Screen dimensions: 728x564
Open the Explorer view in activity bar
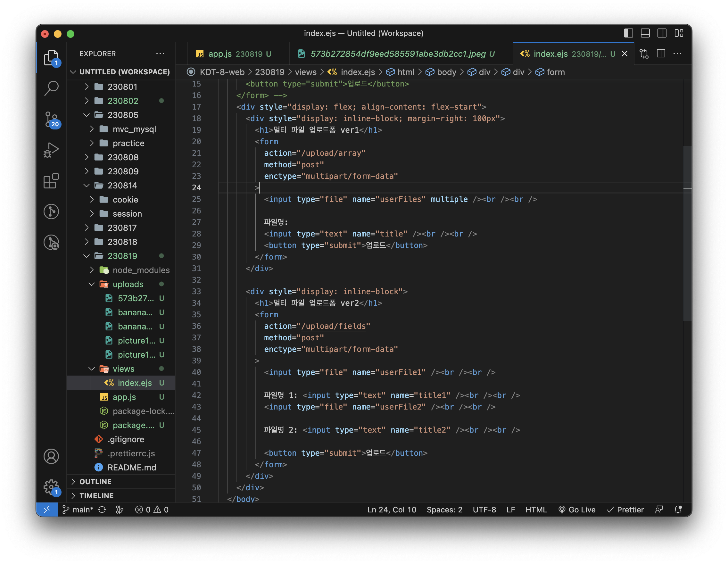[51, 58]
